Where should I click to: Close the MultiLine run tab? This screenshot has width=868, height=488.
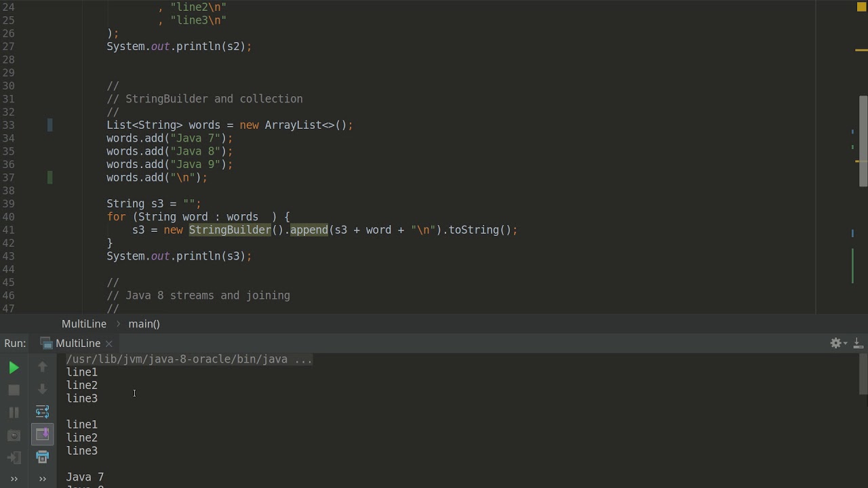click(x=108, y=344)
